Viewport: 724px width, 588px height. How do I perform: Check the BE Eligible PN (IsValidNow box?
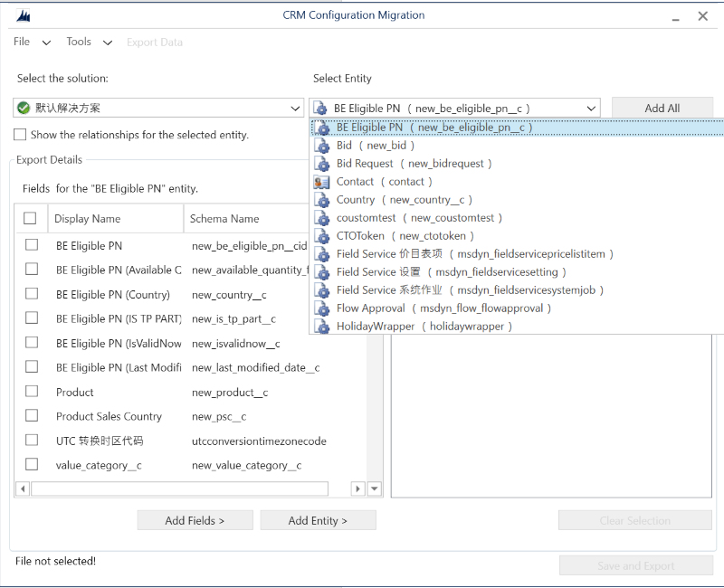[x=32, y=343]
